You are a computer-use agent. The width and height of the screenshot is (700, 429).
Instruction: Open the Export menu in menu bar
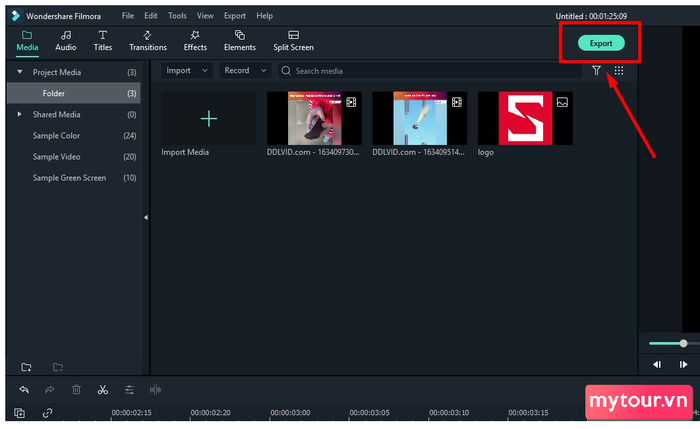pos(235,16)
